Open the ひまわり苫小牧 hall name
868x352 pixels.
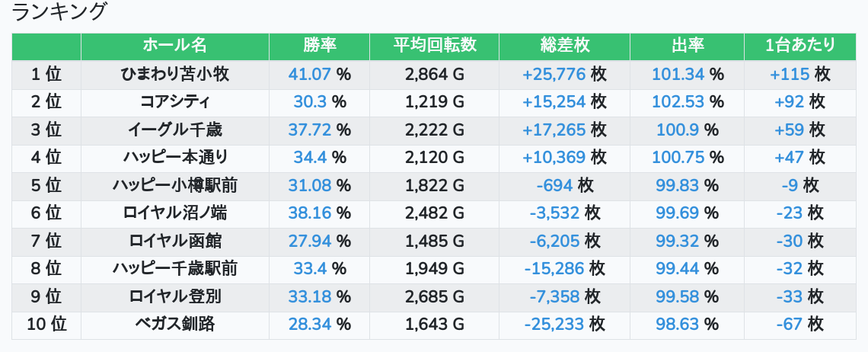pos(175,75)
